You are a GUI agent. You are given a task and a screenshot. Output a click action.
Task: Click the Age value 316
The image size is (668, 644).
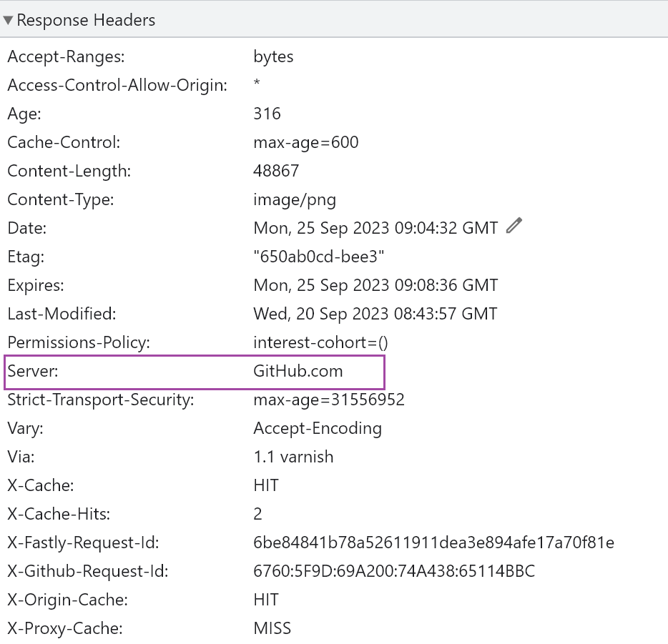coord(267,114)
